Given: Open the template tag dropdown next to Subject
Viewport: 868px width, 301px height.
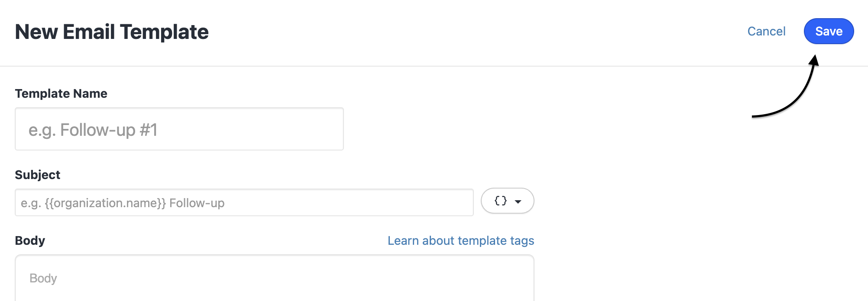Looking at the screenshot, I should click(x=507, y=201).
